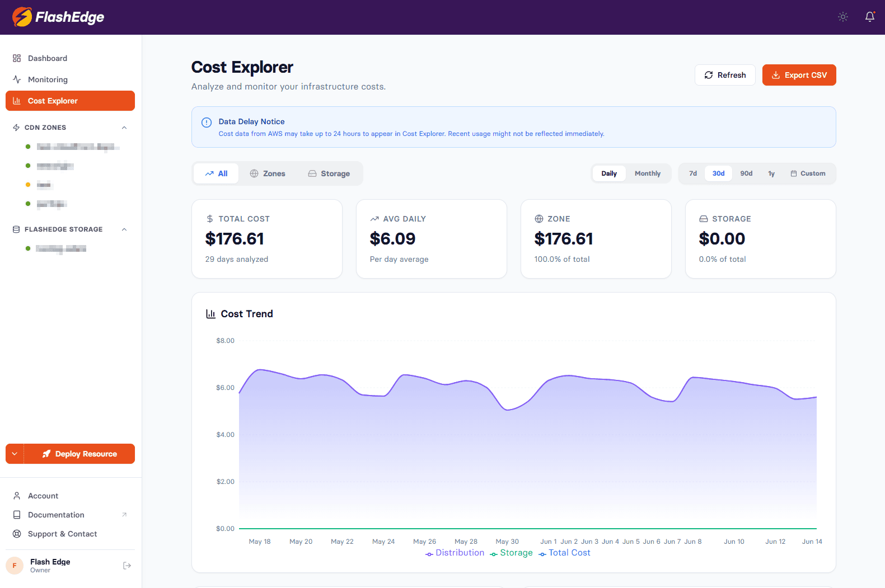This screenshot has width=885, height=588.
Task: Collapse the CDN Zones section
Action: point(124,128)
